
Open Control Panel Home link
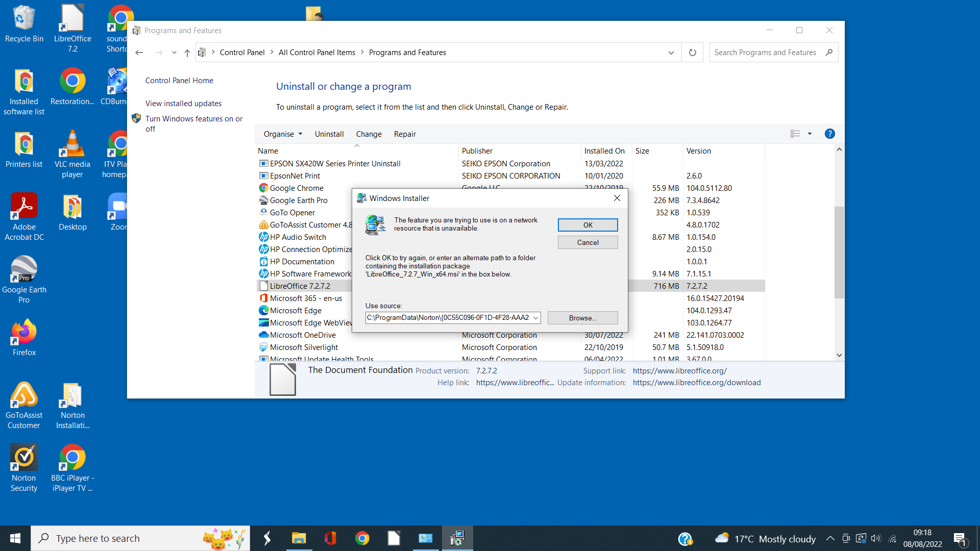pos(179,81)
